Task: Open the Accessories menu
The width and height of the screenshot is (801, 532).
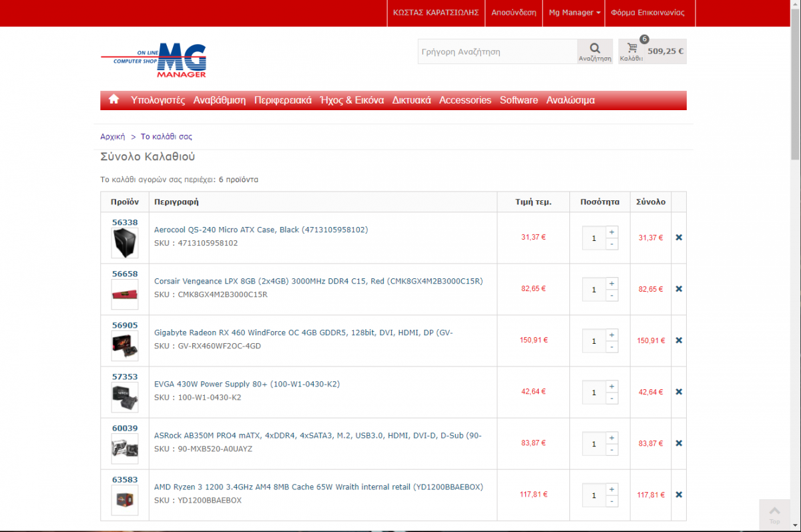Action: 465,100
